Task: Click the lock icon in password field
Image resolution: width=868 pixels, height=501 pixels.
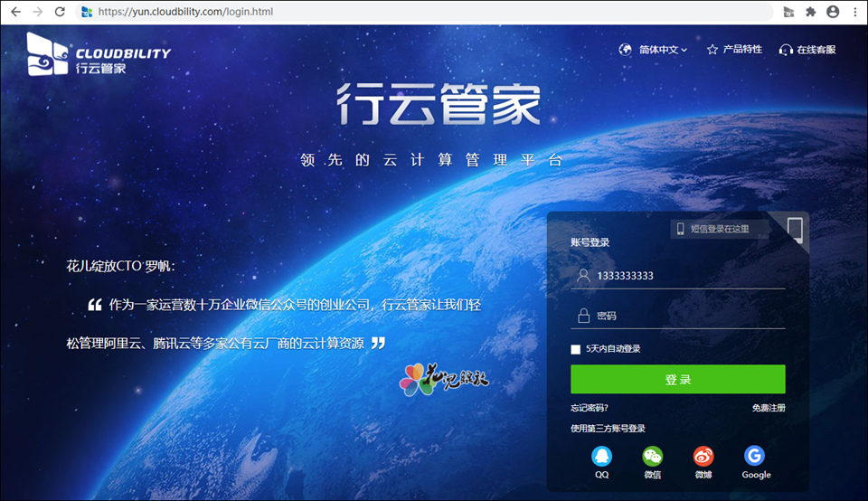Action: point(583,316)
